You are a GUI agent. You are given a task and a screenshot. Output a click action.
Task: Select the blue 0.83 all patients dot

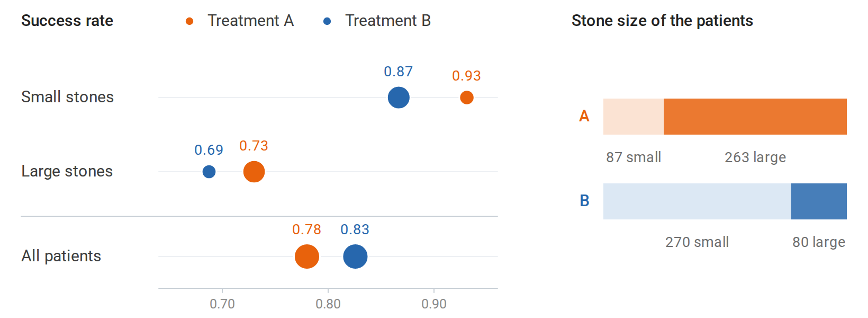[355, 257]
